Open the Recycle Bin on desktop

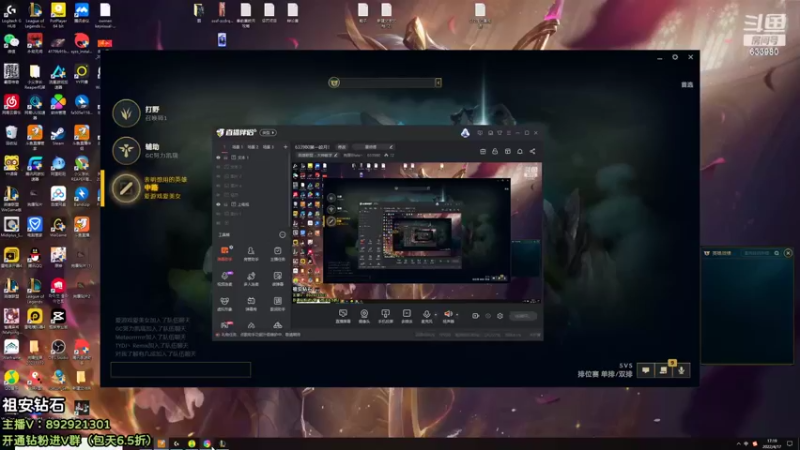[x=11, y=136]
